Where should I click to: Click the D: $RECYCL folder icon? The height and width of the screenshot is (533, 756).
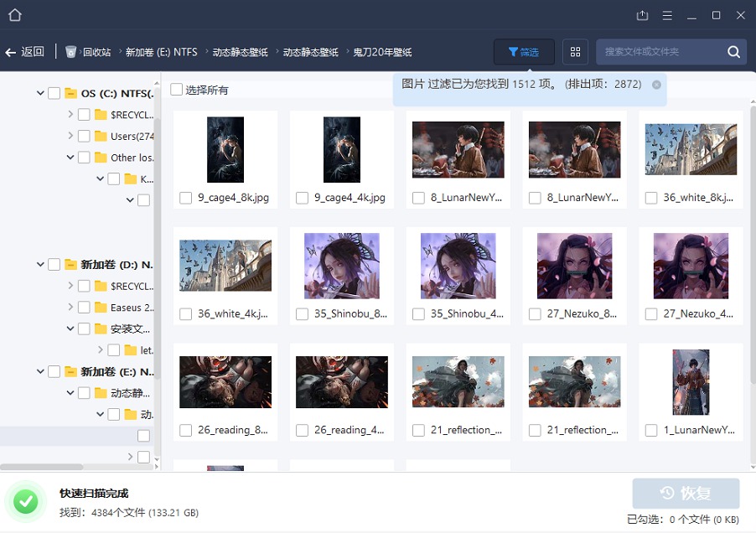[101, 286]
